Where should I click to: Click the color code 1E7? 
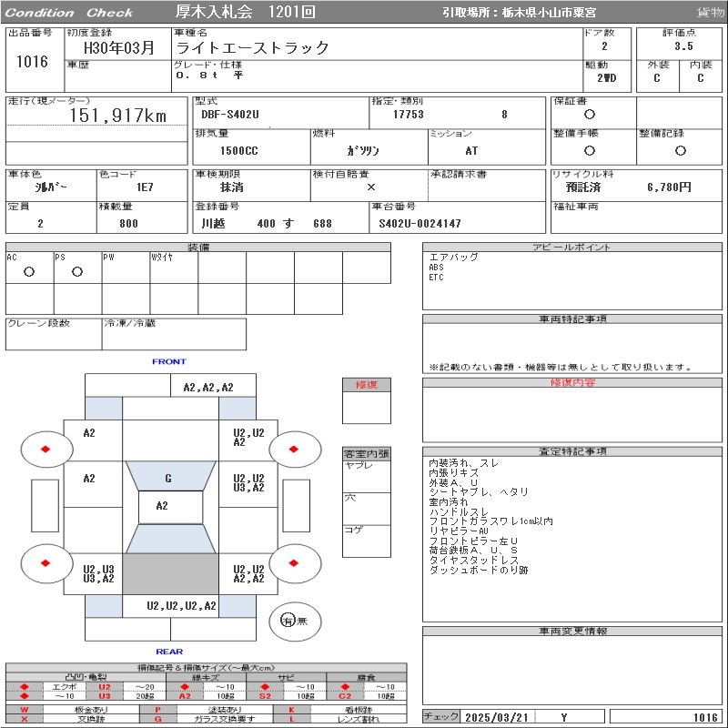pos(145,187)
